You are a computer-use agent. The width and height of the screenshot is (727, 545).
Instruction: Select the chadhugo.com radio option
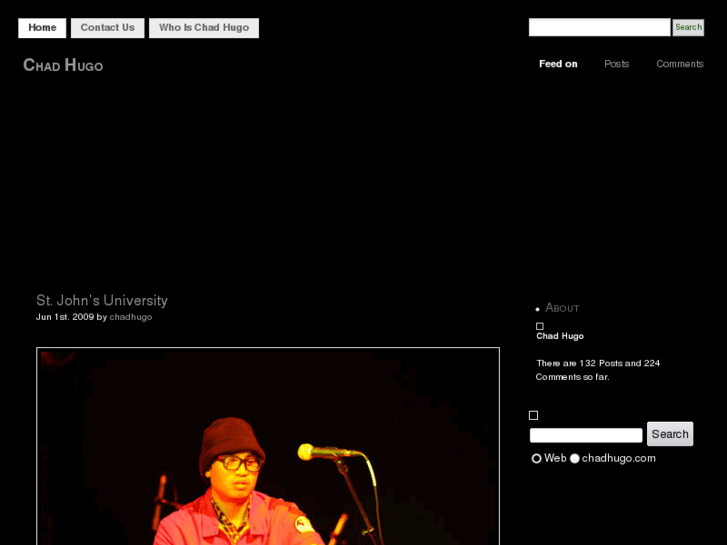pos(575,458)
